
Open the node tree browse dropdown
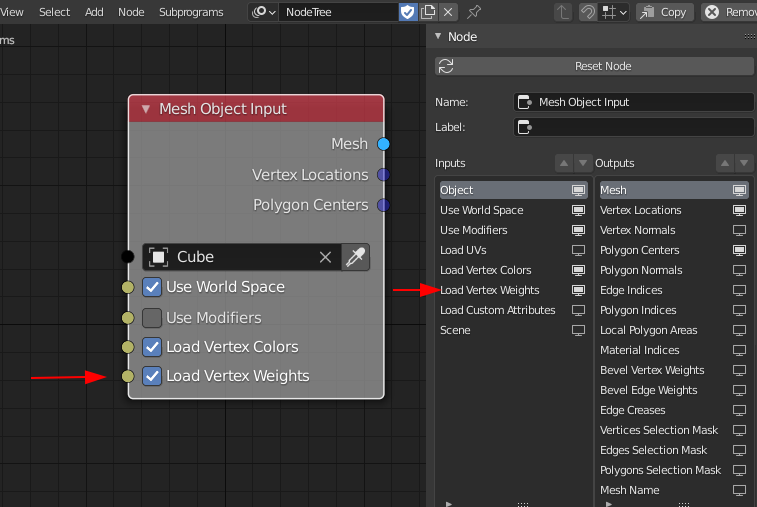point(264,12)
